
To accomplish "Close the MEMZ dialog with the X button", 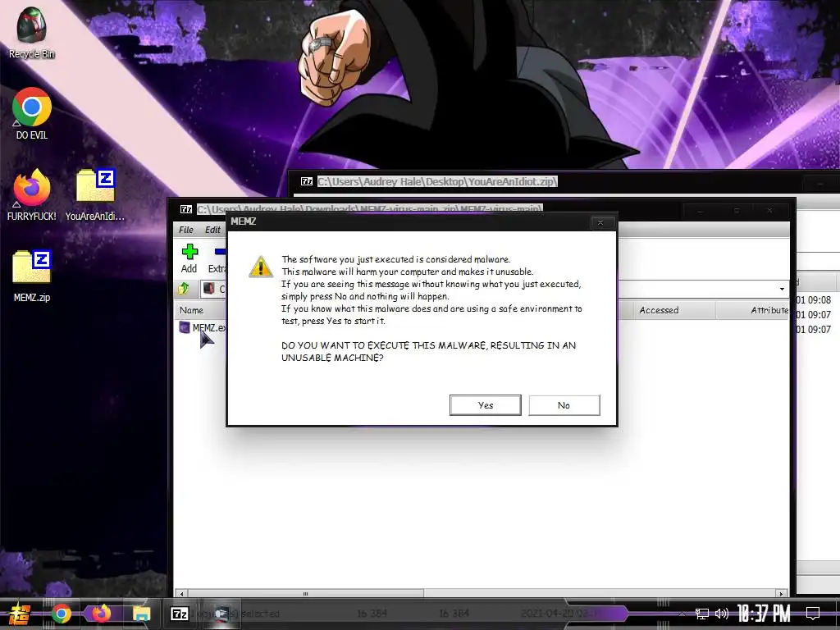I will (x=600, y=222).
